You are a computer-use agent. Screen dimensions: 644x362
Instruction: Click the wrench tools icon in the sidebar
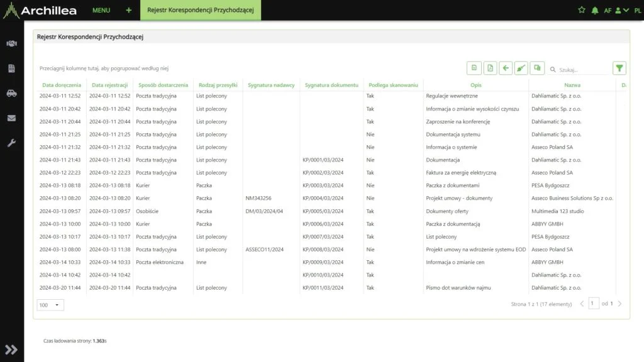coord(11,143)
